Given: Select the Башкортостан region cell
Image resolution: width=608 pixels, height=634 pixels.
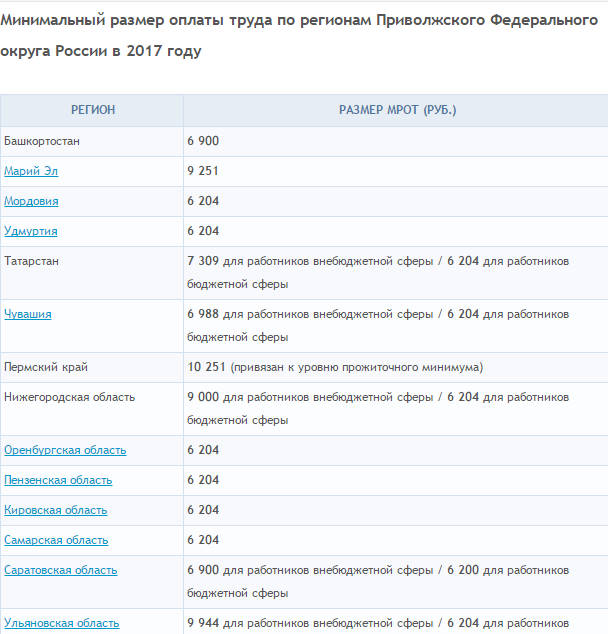Looking at the screenshot, I should (92, 141).
